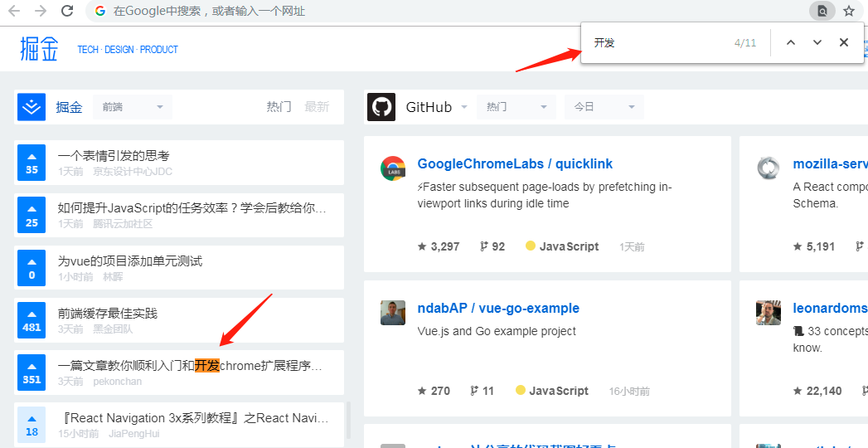
Task: Open the 前端 category dropdown
Action: (133, 107)
